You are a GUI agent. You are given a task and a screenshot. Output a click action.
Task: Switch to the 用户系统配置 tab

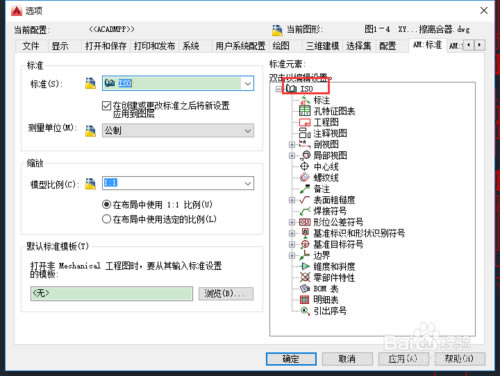click(x=240, y=46)
